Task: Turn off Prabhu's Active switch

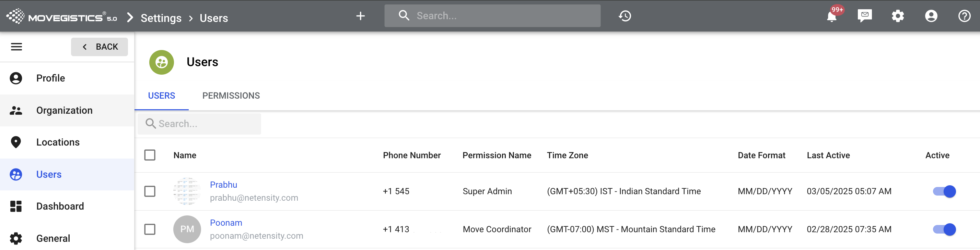Action: point(944,191)
